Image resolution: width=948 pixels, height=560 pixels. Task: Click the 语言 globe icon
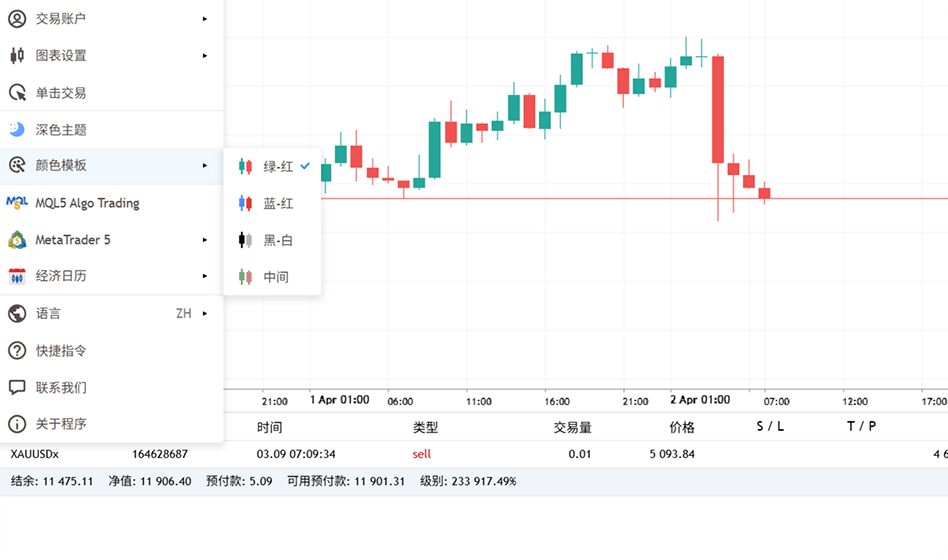pos(16,313)
